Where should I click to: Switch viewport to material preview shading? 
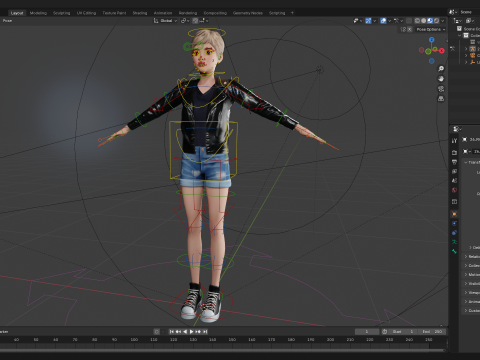430,21
